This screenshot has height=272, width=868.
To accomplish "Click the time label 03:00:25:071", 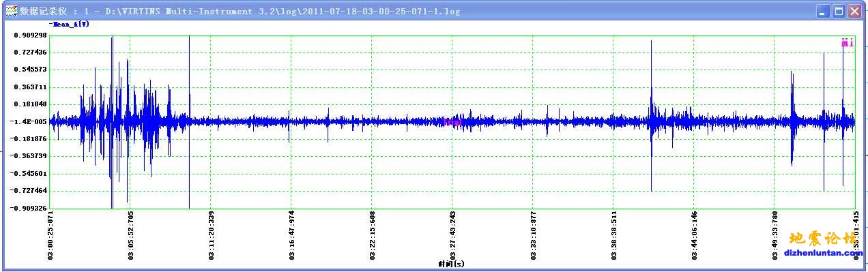I will (50, 236).
